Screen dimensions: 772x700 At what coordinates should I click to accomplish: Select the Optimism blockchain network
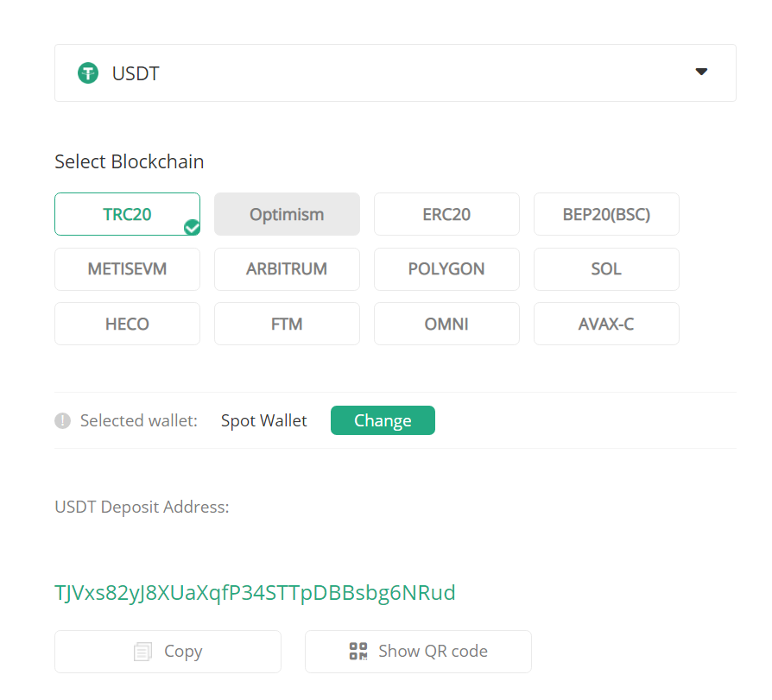click(287, 214)
